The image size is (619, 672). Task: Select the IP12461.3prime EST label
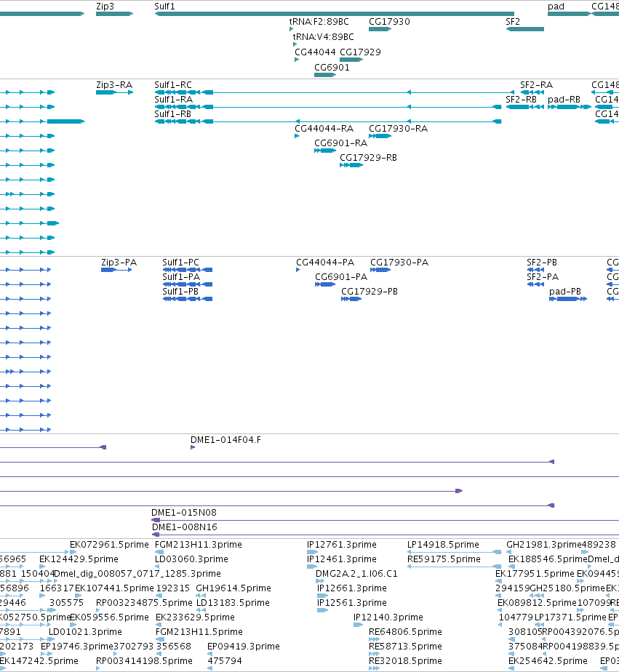point(342,559)
